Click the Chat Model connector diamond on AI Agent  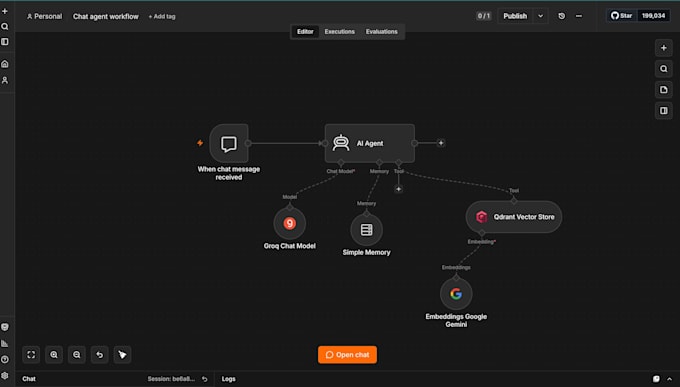[x=341, y=163]
